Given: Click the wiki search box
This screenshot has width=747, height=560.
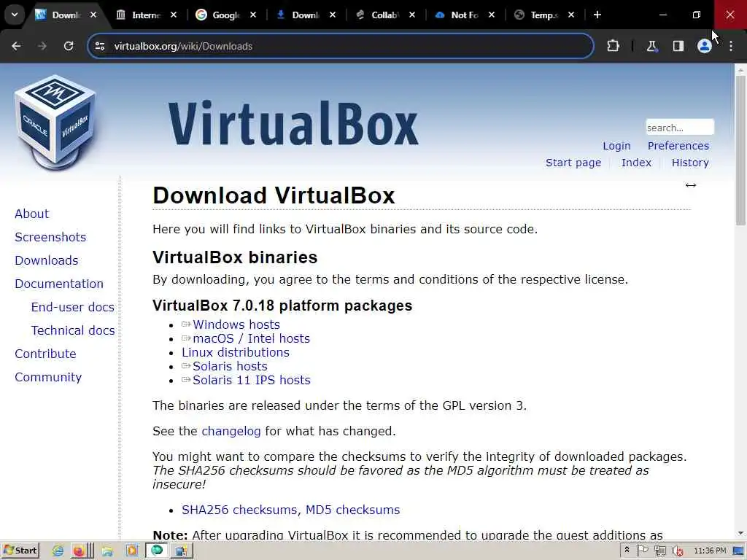Looking at the screenshot, I should pos(680,128).
